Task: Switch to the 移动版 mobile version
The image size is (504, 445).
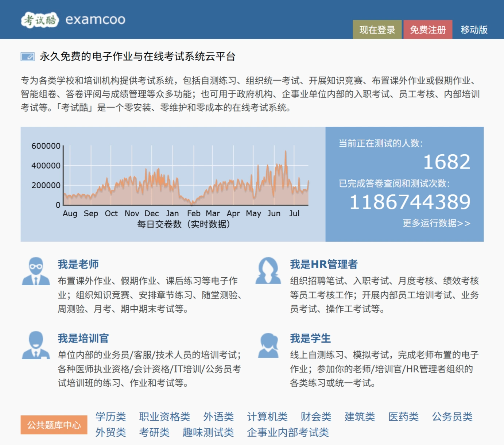Action: 474,30
